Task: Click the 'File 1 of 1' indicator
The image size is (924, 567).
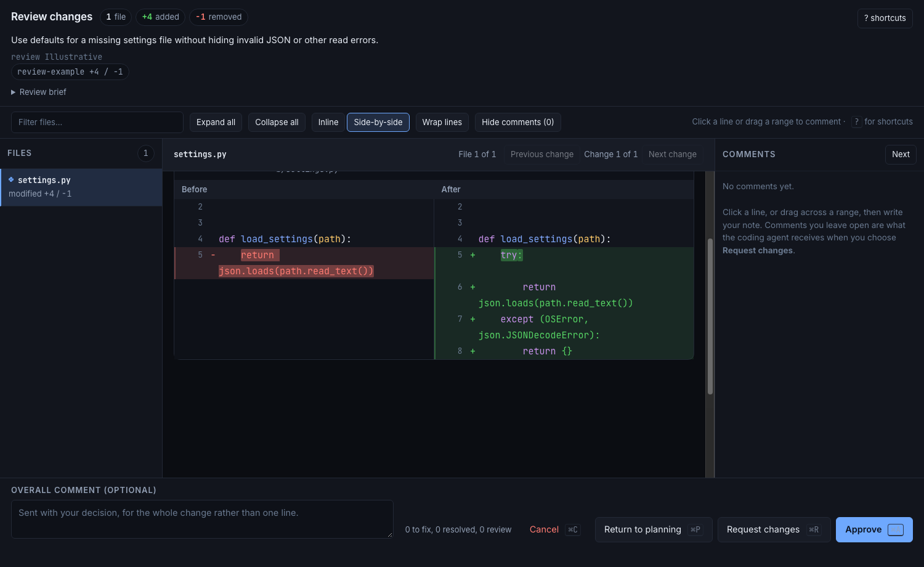Action: (477, 154)
